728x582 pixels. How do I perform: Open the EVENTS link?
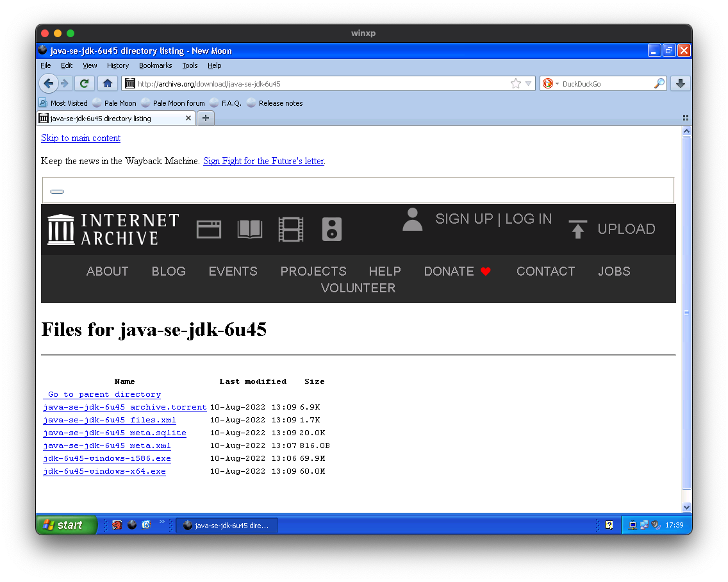233,271
